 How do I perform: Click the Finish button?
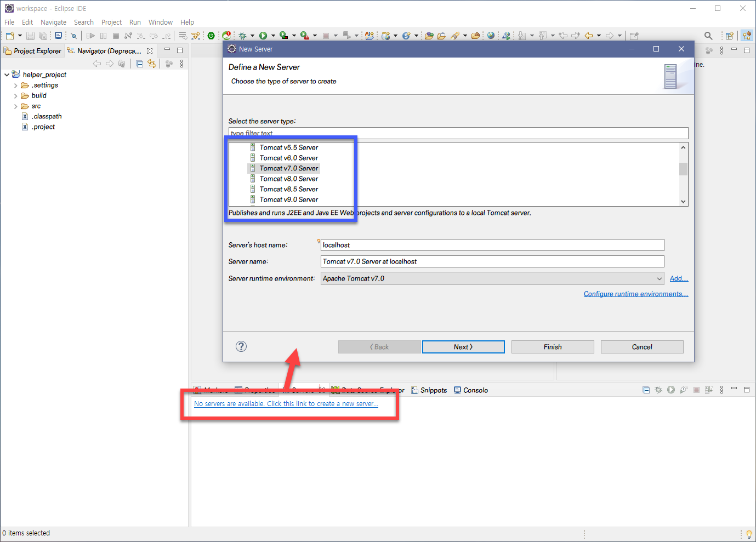pyautogui.click(x=553, y=347)
